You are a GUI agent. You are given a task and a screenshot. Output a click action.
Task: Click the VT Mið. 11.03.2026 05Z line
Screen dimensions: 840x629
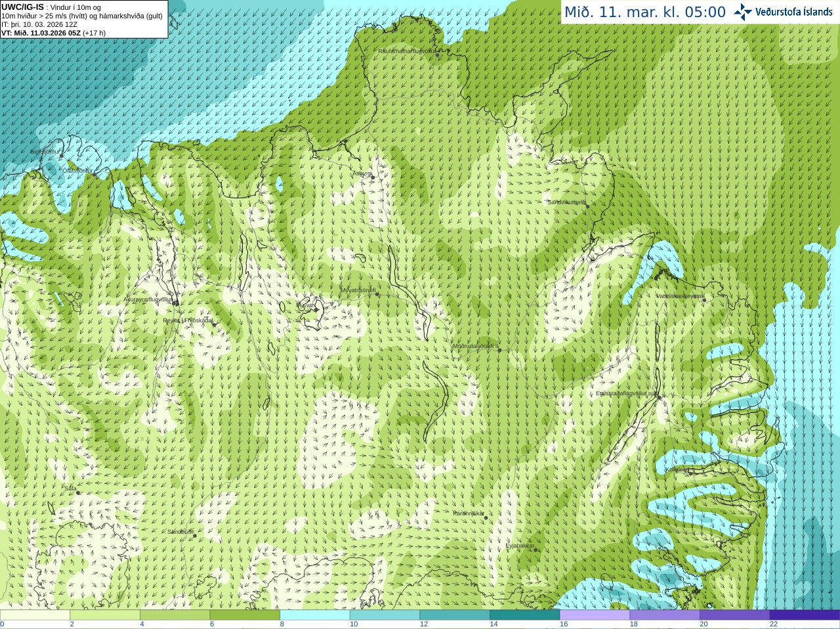pyautogui.click(x=53, y=33)
